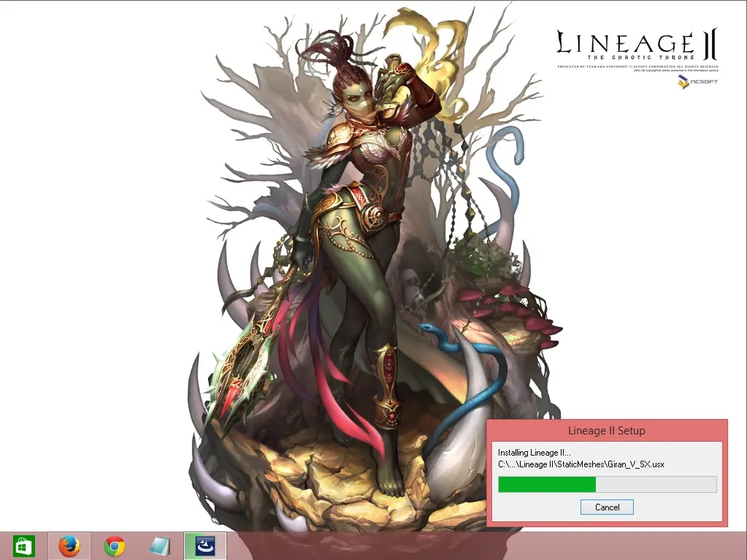Launch Firefox from the taskbar
This screenshot has height=560, width=747.
[69, 546]
